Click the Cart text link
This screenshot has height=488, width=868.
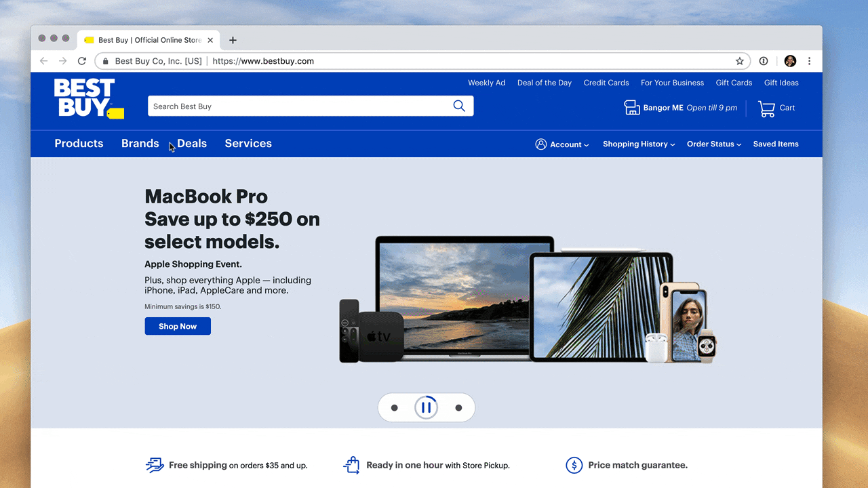(787, 108)
